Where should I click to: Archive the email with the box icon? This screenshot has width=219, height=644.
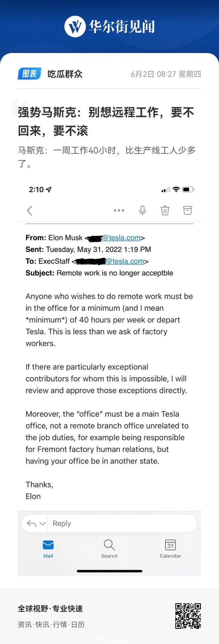pyautogui.click(x=188, y=210)
